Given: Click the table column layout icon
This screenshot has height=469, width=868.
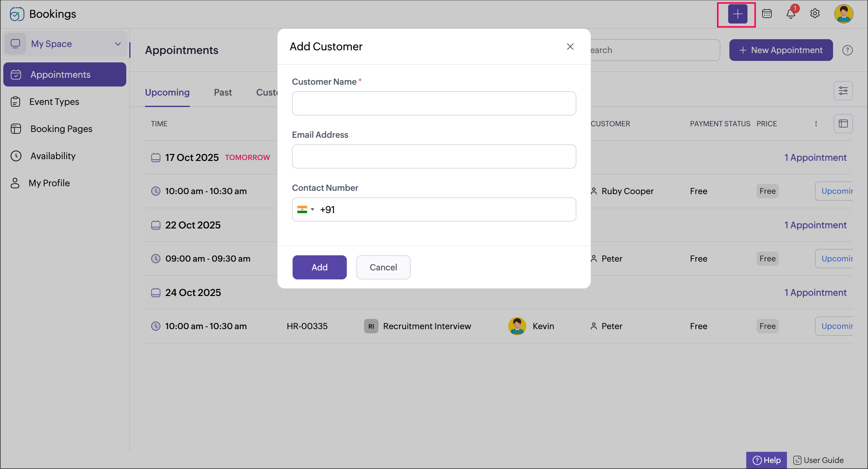Looking at the screenshot, I should tap(843, 124).
